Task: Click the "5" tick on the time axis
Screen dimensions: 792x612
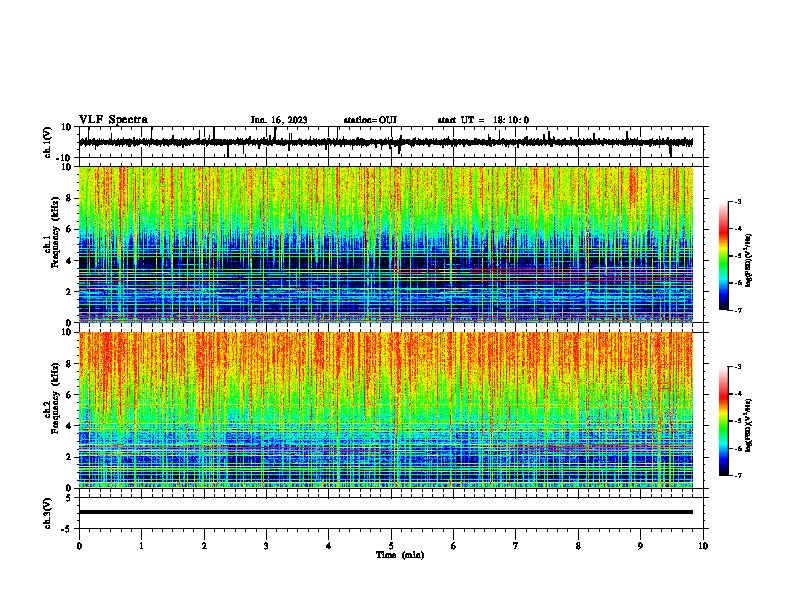Action: 391,546
